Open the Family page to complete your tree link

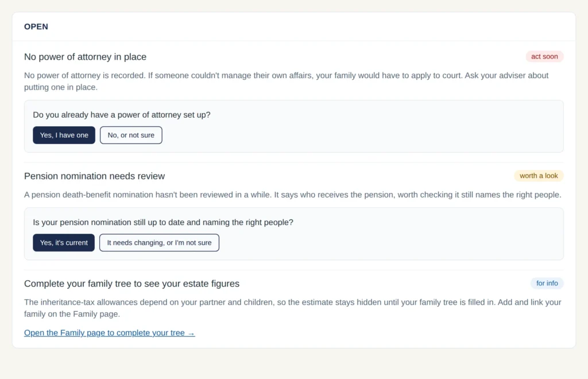(x=110, y=333)
